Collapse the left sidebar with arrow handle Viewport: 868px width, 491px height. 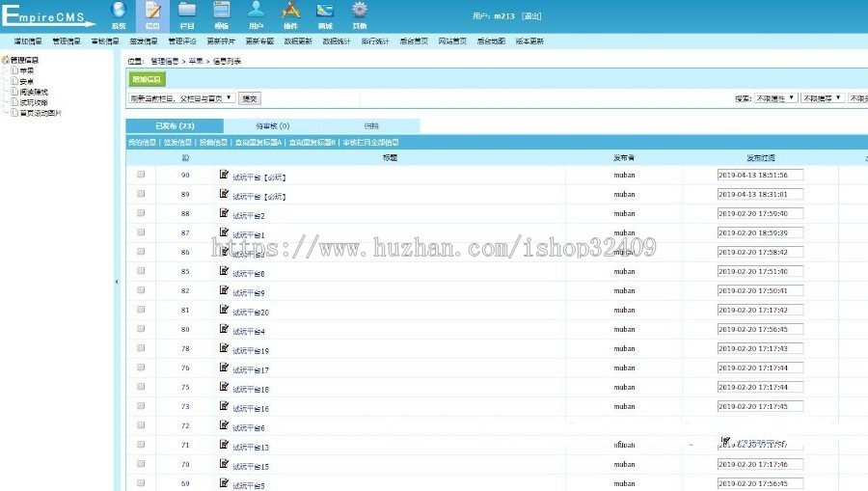(x=117, y=282)
